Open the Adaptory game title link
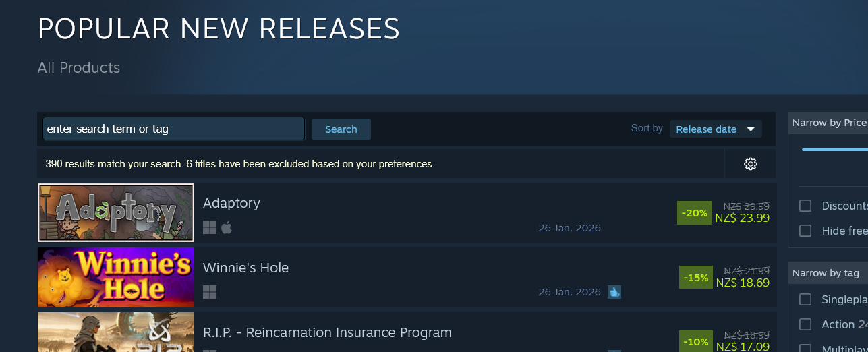Viewport: 868px width, 352px height. (231, 203)
